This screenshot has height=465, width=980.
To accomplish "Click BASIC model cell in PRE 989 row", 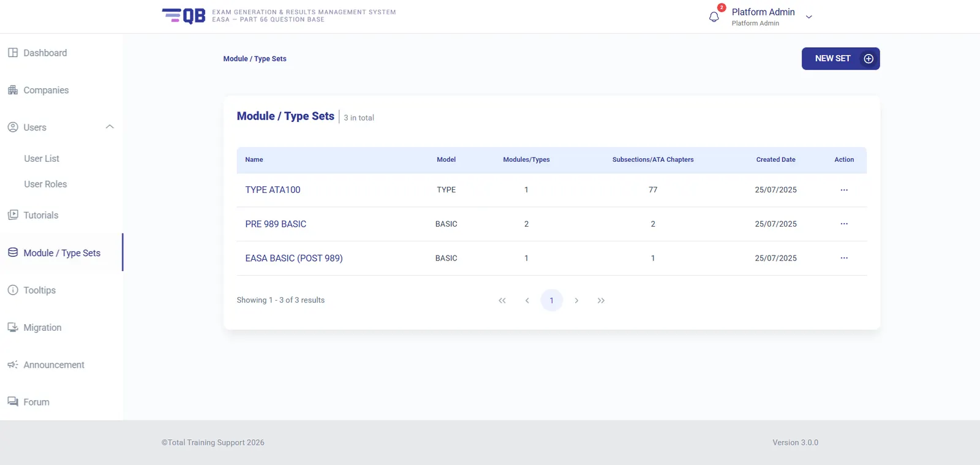I will click(446, 224).
